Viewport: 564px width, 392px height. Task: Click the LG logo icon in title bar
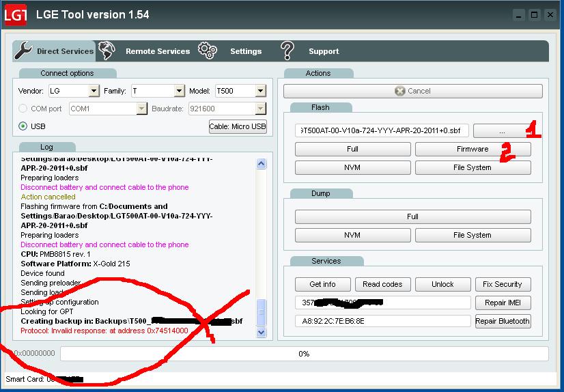pos(16,15)
